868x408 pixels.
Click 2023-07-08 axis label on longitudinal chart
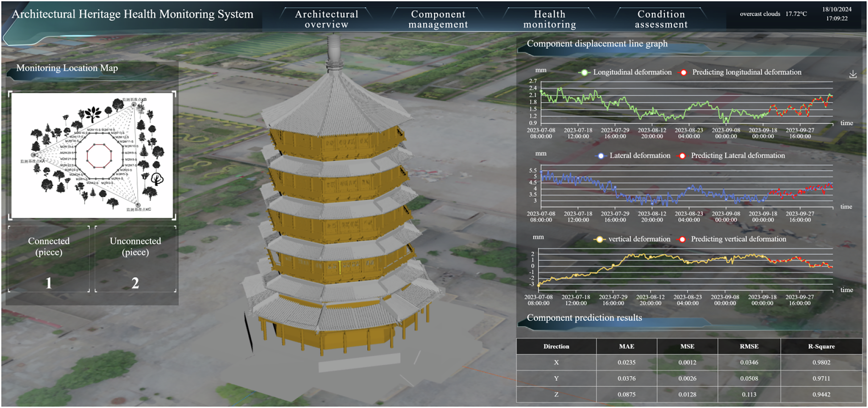[541, 133]
